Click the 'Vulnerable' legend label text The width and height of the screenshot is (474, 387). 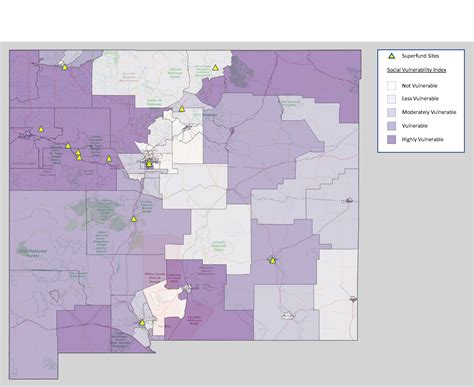coord(414,126)
